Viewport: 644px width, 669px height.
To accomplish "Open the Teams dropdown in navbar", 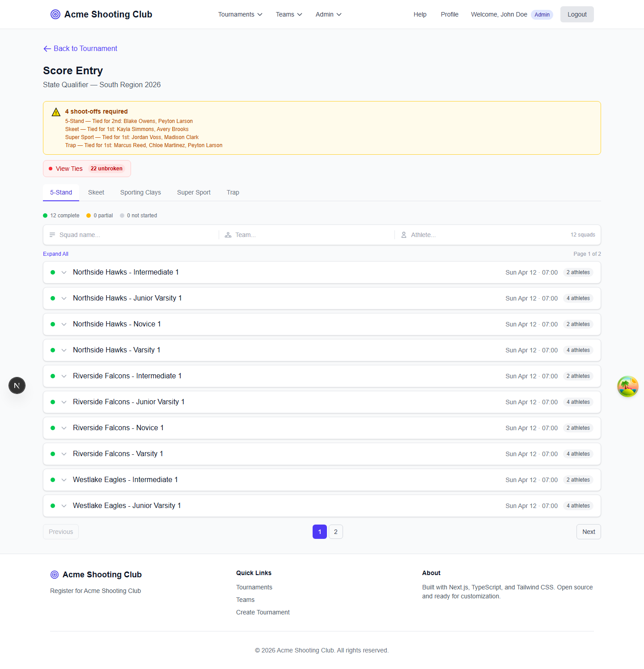I will click(289, 14).
